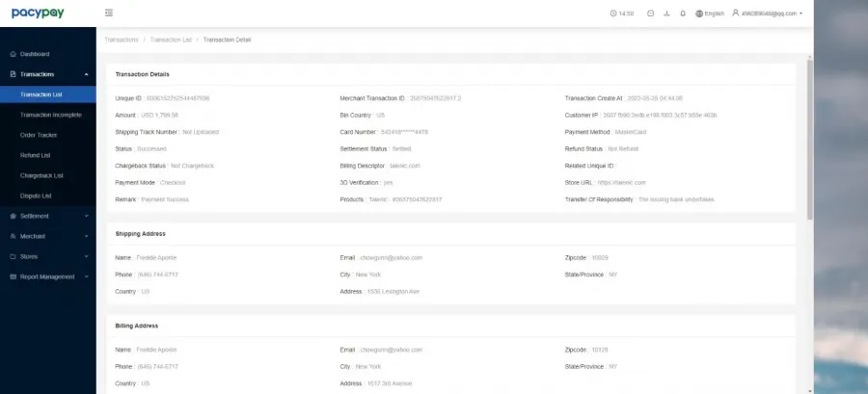Click the Settlement icon in sidebar
The height and width of the screenshot is (394, 868).
(x=14, y=216)
